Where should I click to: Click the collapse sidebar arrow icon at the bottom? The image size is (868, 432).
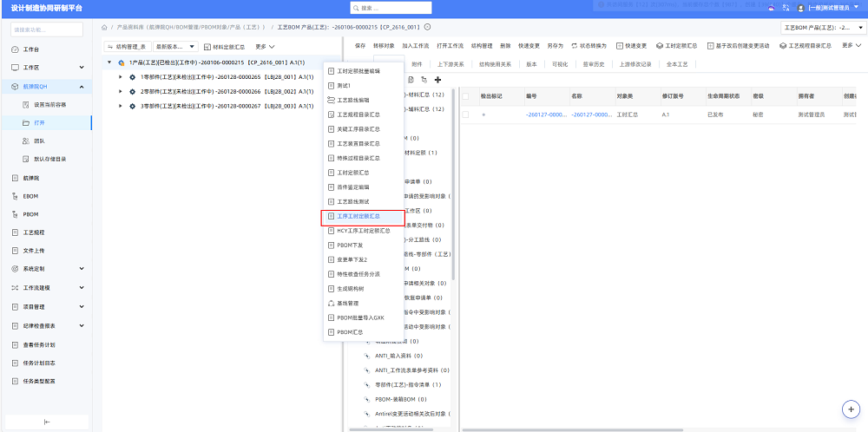[x=47, y=422]
